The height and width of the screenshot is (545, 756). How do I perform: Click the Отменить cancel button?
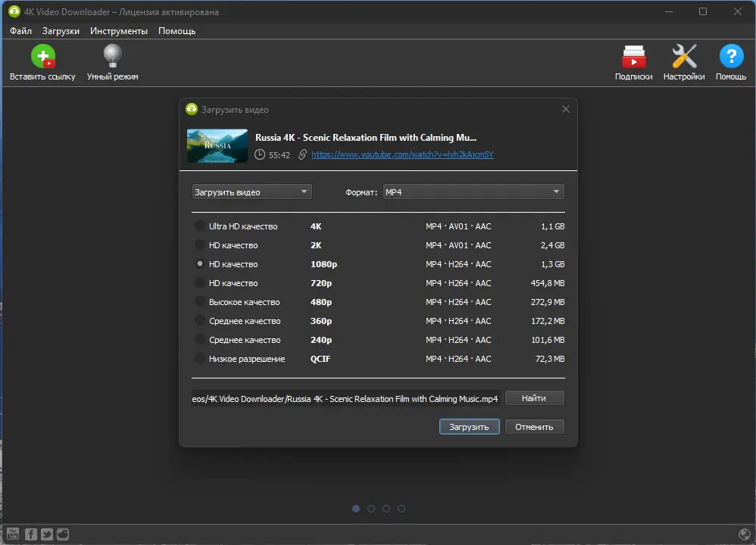534,427
